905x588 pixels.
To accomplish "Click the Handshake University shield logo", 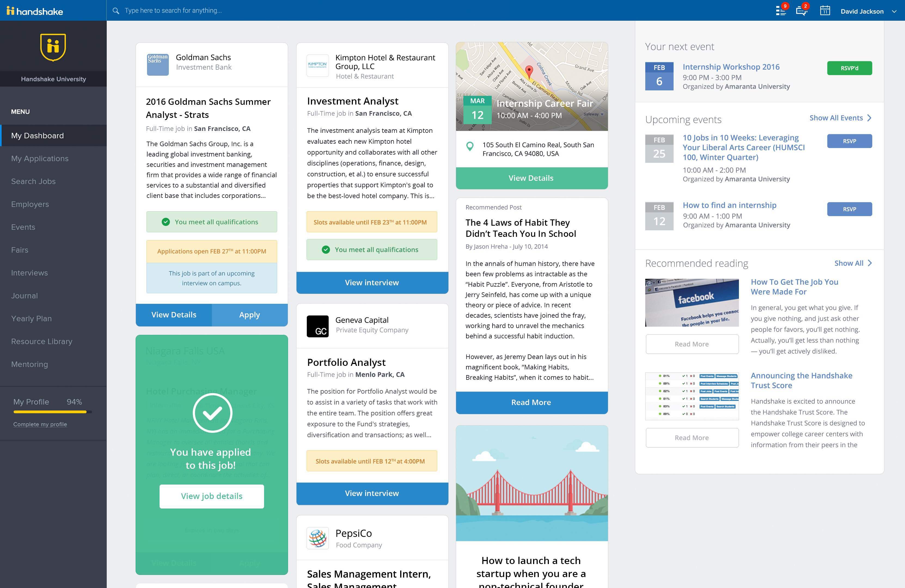I will click(x=53, y=47).
